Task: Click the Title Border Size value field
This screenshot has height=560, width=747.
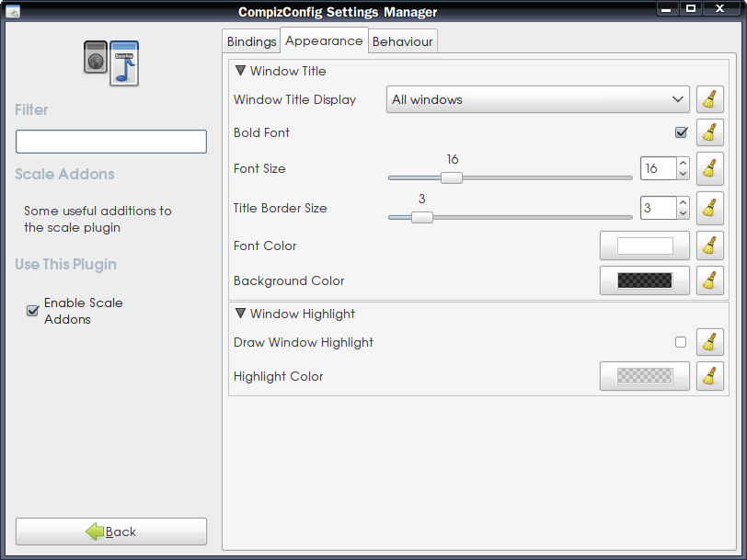Action: [x=659, y=208]
